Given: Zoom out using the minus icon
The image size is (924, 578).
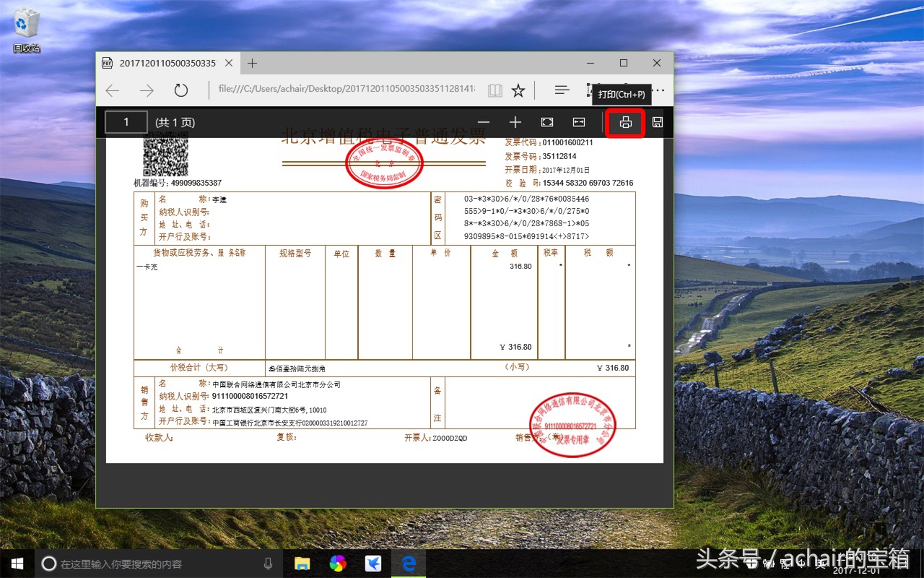Looking at the screenshot, I should point(484,122).
